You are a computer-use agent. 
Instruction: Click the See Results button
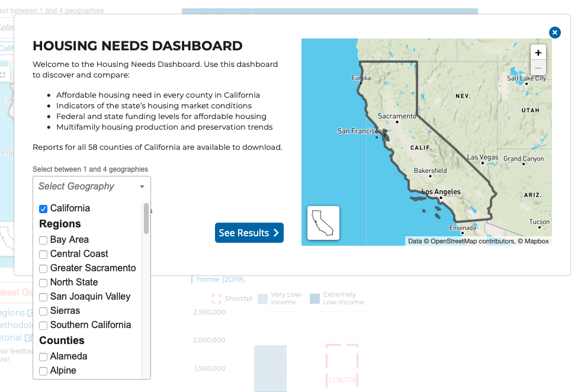249,233
